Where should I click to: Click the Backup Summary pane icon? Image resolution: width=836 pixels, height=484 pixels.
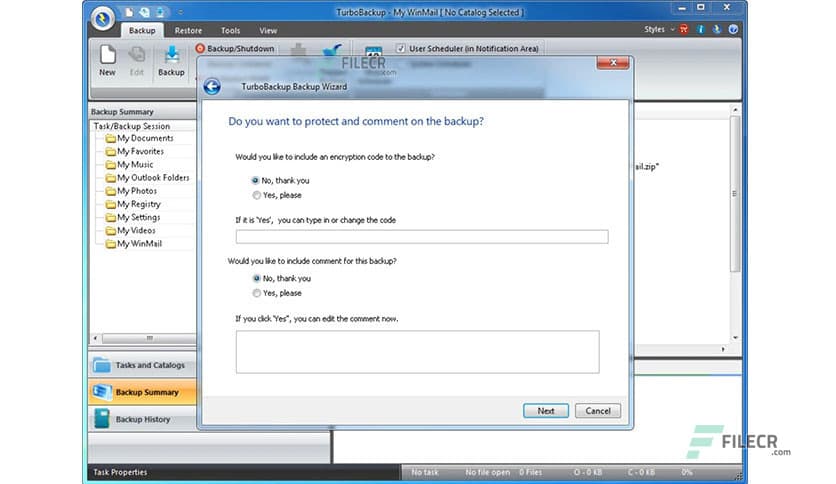point(101,392)
